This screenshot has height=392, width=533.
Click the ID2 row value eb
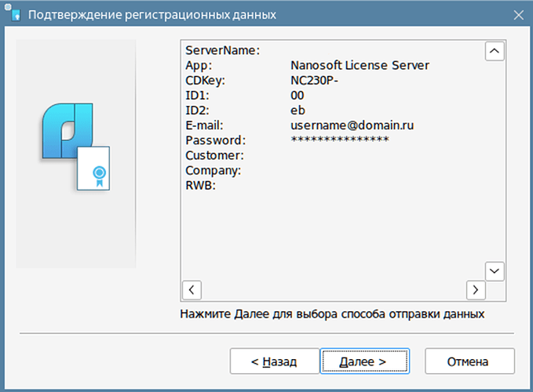tap(298, 111)
